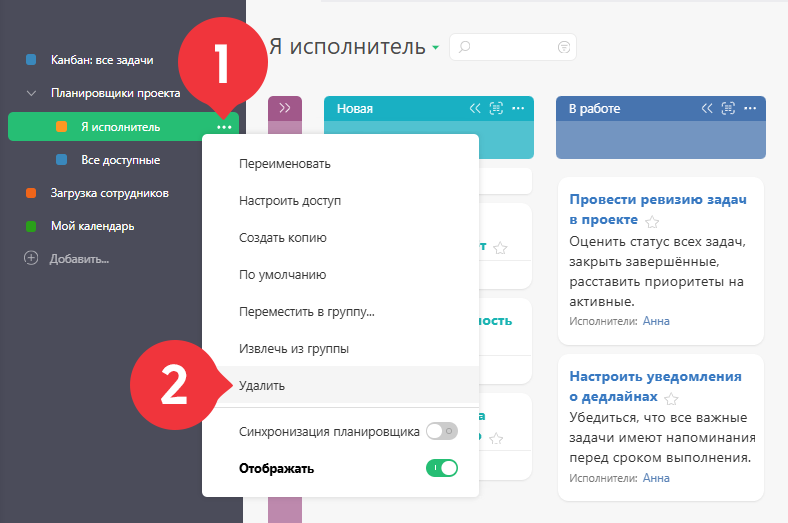Click the scan icon in Новая column
The height and width of the screenshot is (523, 788).
[496, 108]
